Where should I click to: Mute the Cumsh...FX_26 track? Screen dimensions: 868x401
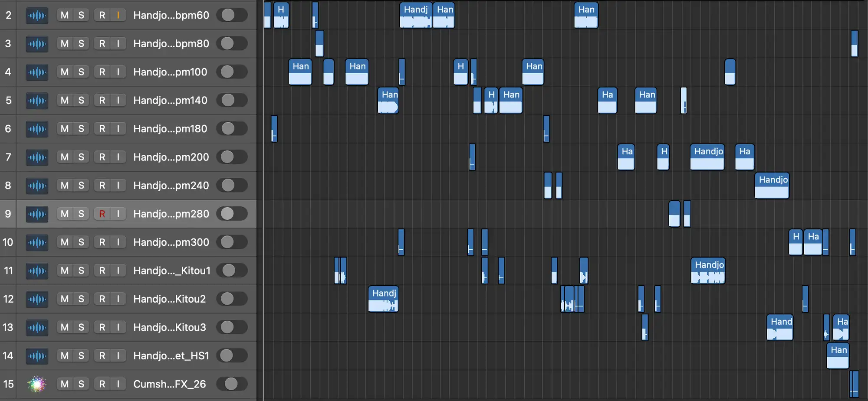point(65,384)
